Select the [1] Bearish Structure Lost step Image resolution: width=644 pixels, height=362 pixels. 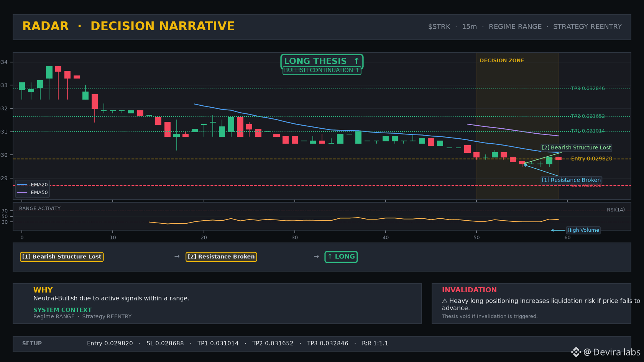pyautogui.click(x=62, y=257)
